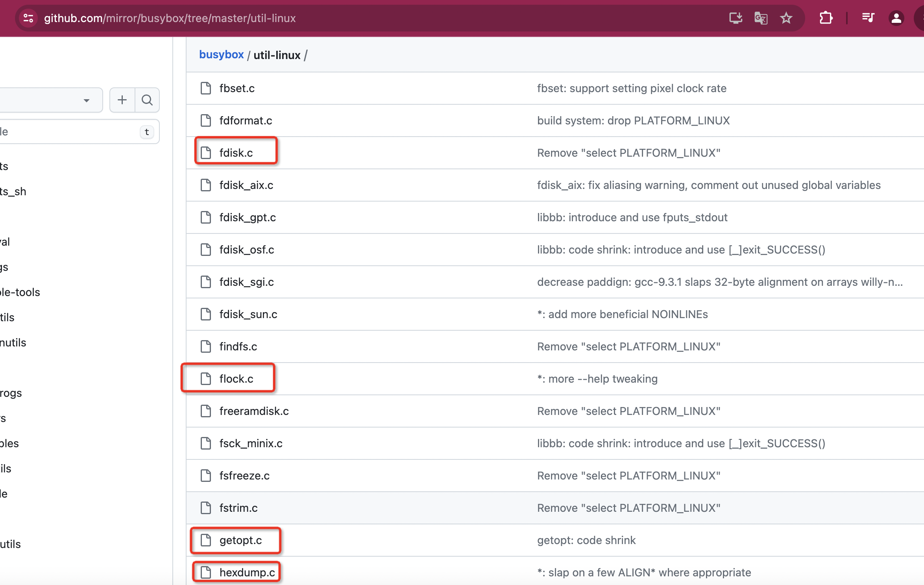Open the getopt.c file
Viewport: 924px width, 585px height.
pyautogui.click(x=241, y=540)
